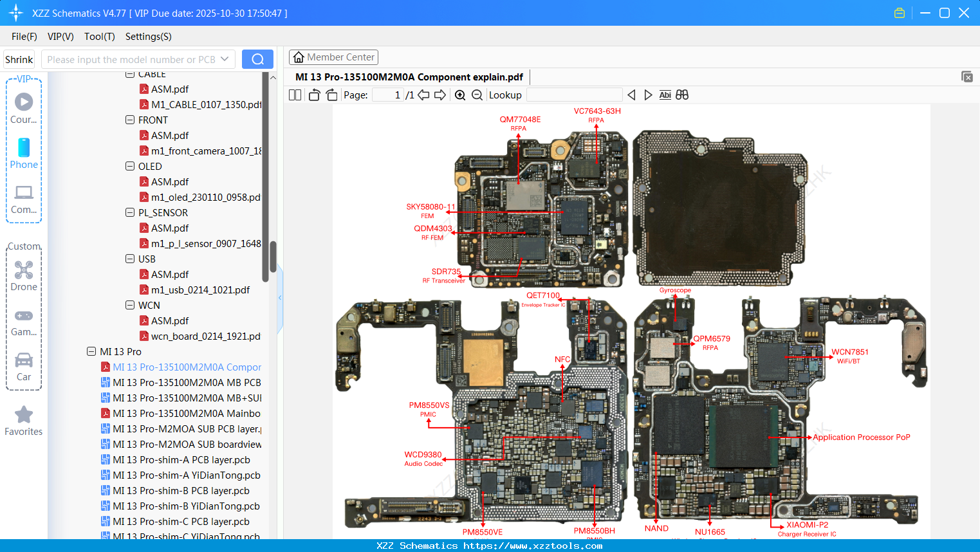Screen dimensions: 980x552
Task: Zoom in on the PDF page
Action: click(x=460, y=95)
